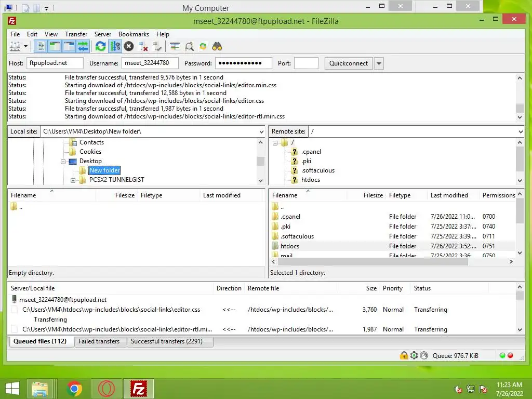
Task: Expand PCSX2 TUNNELGIST tree node
Action: pyautogui.click(x=73, y=180)
